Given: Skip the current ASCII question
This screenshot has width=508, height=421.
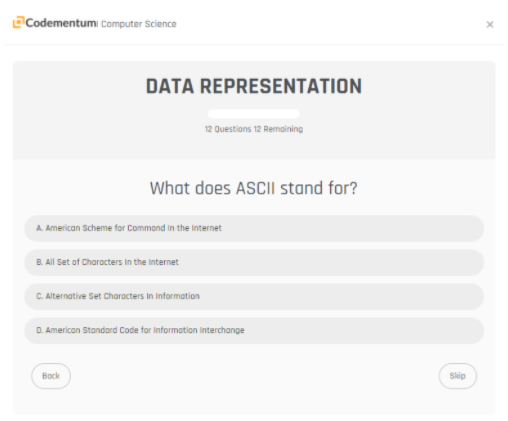Looking at the screenshot, I should 458,376.
